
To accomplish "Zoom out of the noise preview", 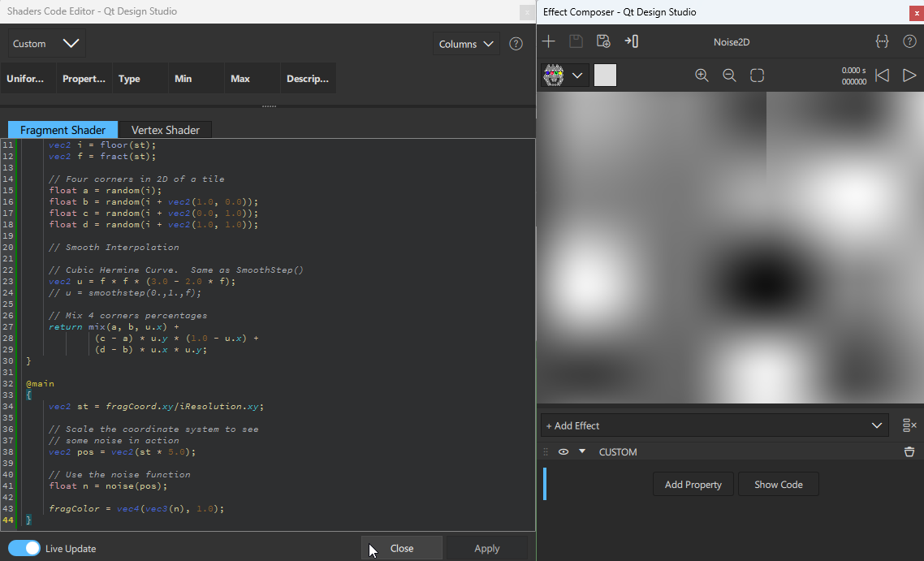I will pos(729,75).
